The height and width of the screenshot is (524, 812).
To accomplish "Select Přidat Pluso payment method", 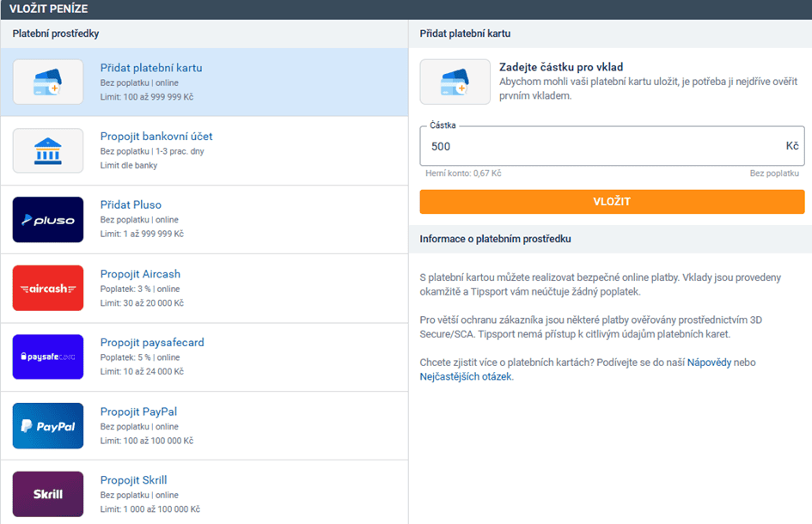I will 131,204.
